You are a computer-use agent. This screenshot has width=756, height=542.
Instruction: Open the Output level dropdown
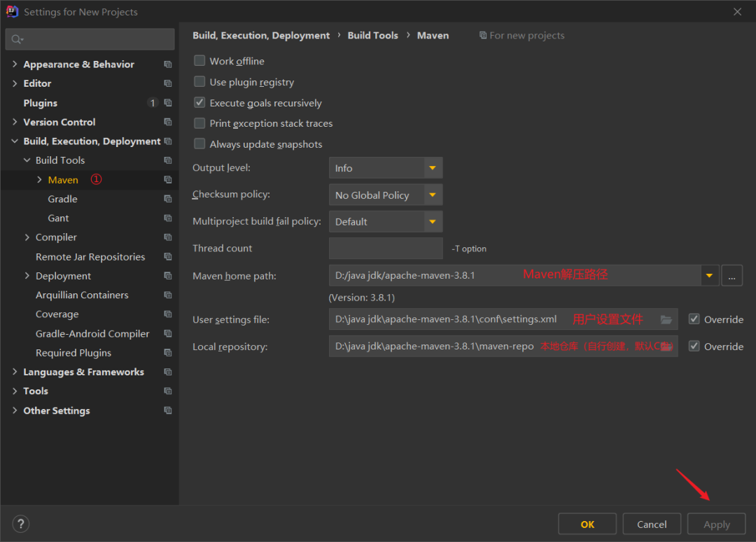point(386,168)
